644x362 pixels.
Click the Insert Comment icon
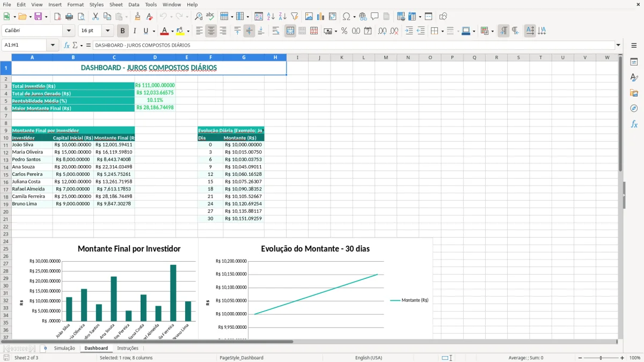pyautogui.click(x=375, y=17)
